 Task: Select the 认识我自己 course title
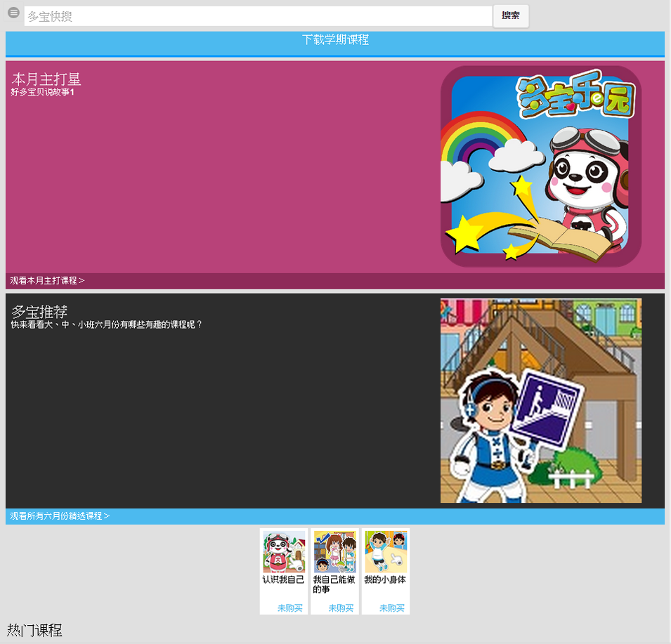(x=284, y=580)
